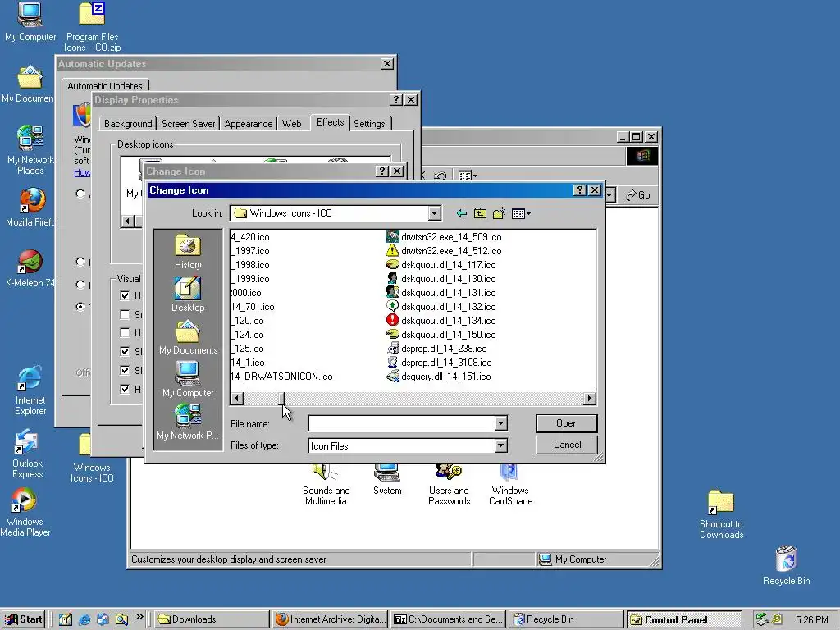This screenshot has height=630, width=840.
Task: Create a new folder in dialog
Action: click(500, 214)
